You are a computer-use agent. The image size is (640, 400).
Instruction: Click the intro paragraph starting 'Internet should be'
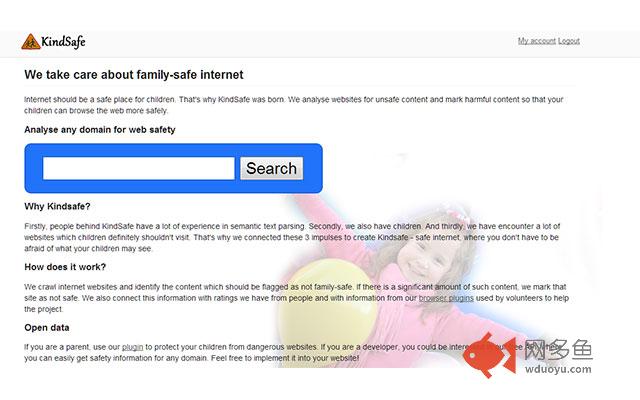click(x=293, y=105)
